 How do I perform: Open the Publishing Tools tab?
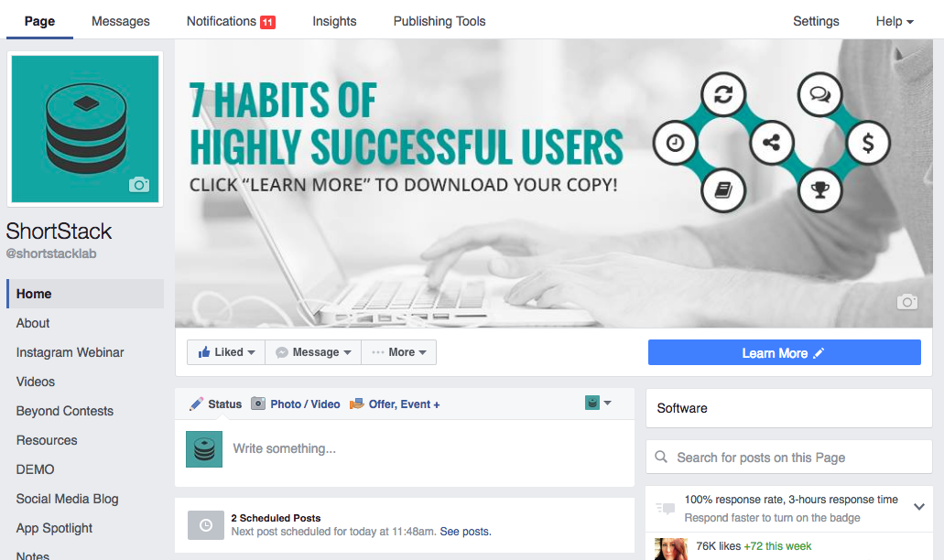[439, 21]
